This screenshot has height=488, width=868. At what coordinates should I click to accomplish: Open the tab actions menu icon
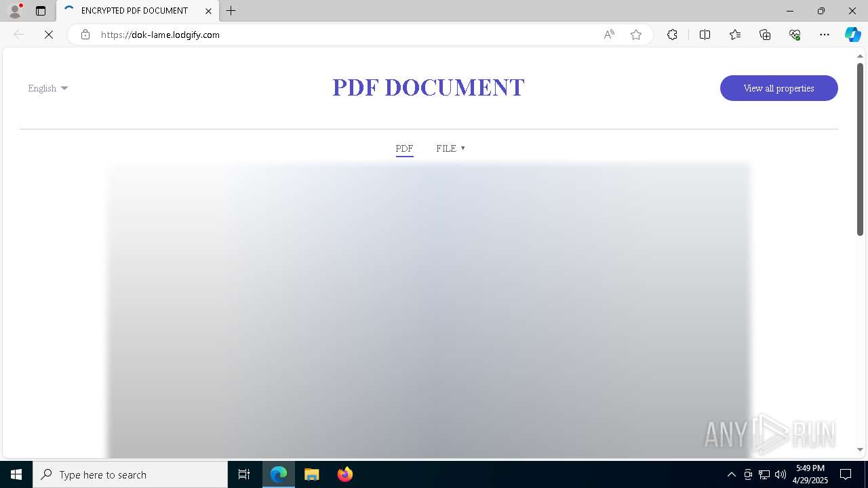click(x=41, y=11)
